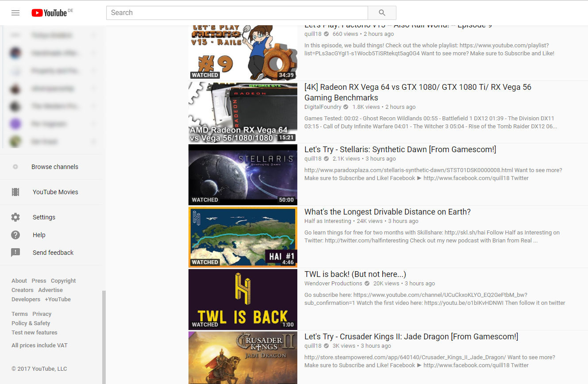
Task: Open Settings from sidebar
Action: [x=44, y=217]
